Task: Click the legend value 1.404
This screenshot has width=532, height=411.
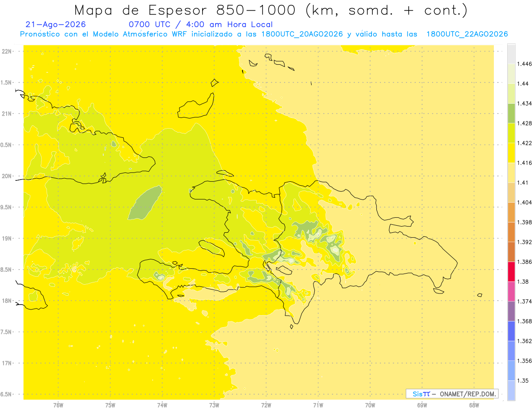Action: tap(525, 202)
